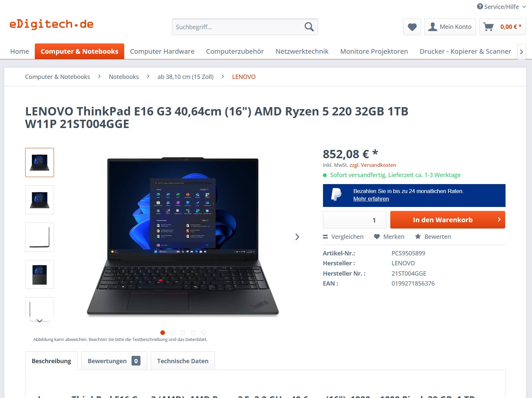Select the side-view laptop thumbnail
532x398 pixels.
click(39, 237)
